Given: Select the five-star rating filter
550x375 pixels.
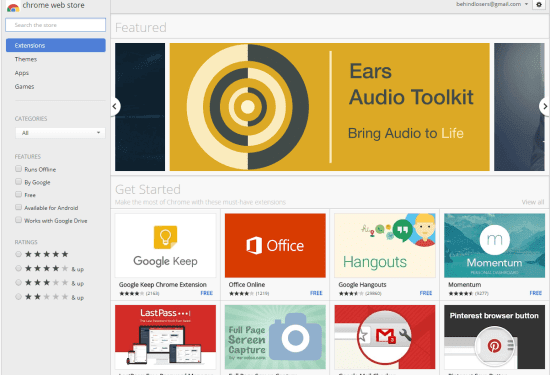Looking at the screenshot, I should click(x=19, y=254).
